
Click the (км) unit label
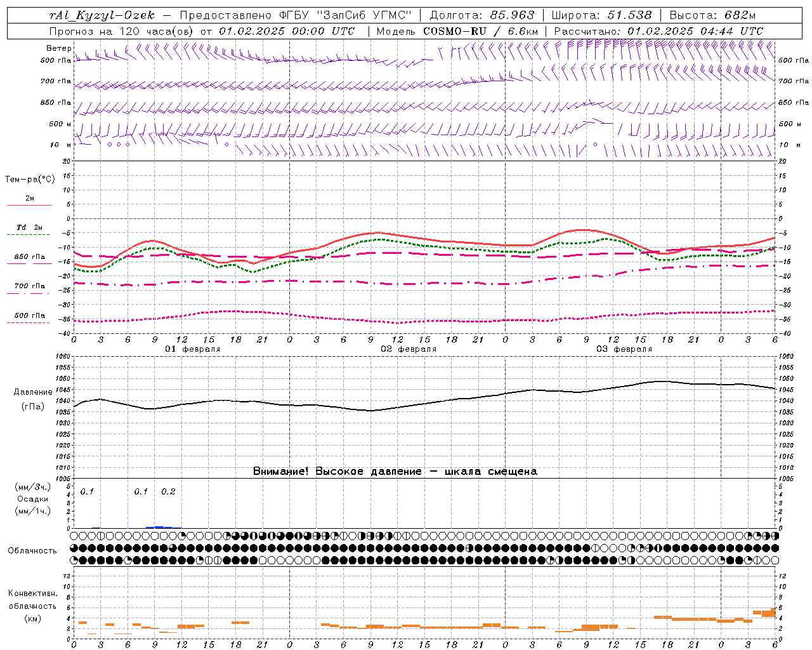tap(33, 618)
